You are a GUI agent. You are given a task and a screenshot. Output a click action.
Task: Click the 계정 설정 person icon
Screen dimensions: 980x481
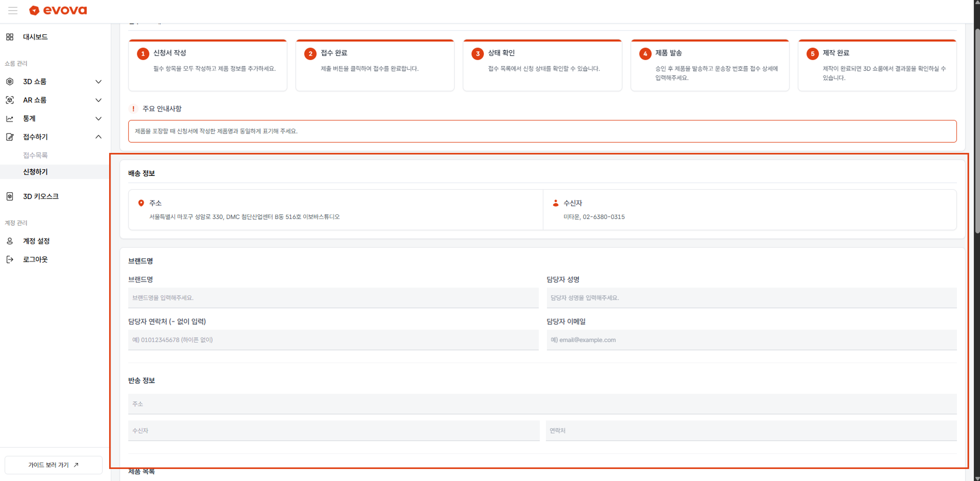click(10, 241)
